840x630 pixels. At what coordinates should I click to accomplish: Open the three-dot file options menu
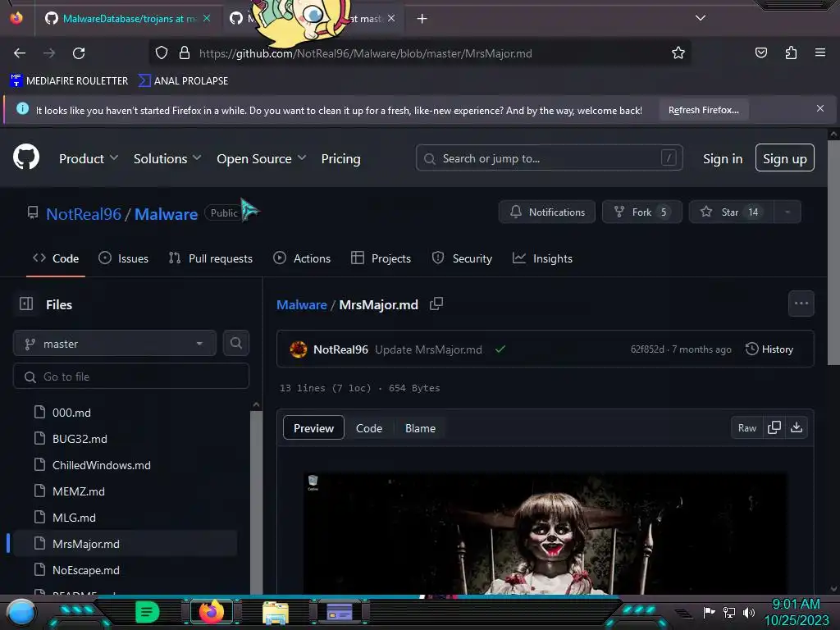[801, 304]
